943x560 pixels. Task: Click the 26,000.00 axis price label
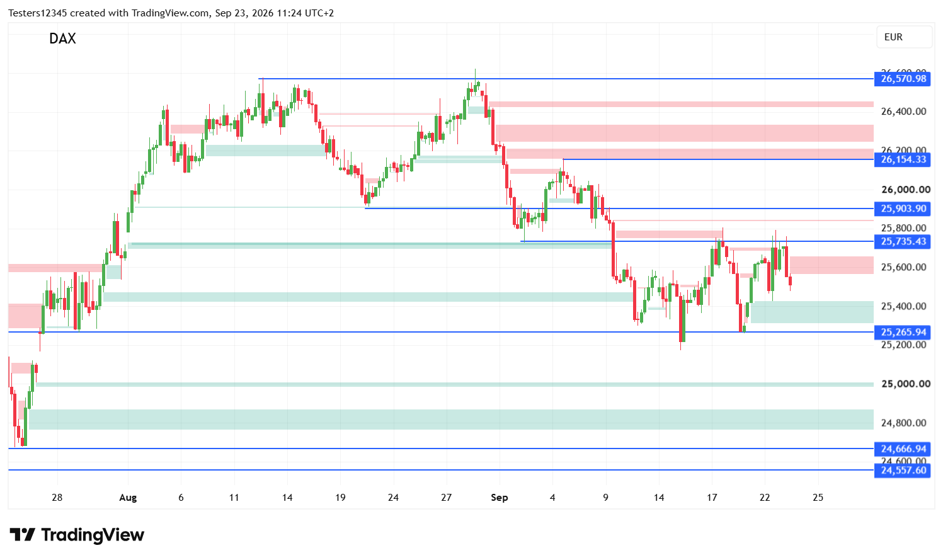click(906, 190)
